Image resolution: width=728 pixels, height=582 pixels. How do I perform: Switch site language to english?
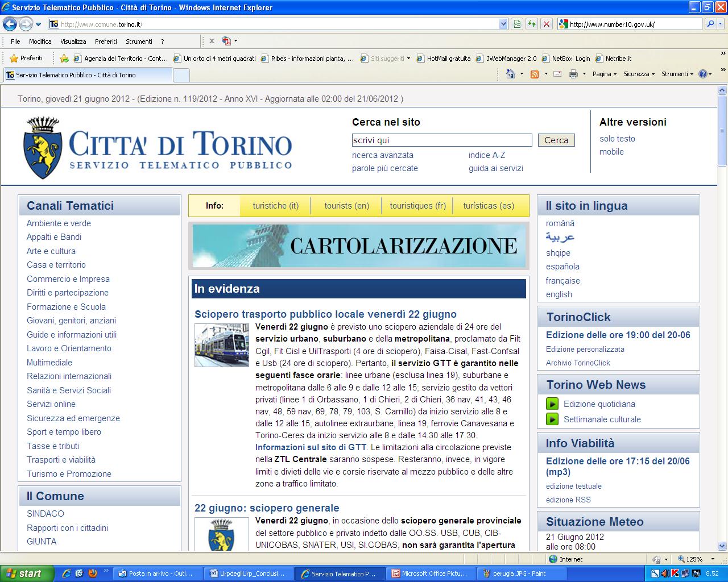tap(559, 294)
